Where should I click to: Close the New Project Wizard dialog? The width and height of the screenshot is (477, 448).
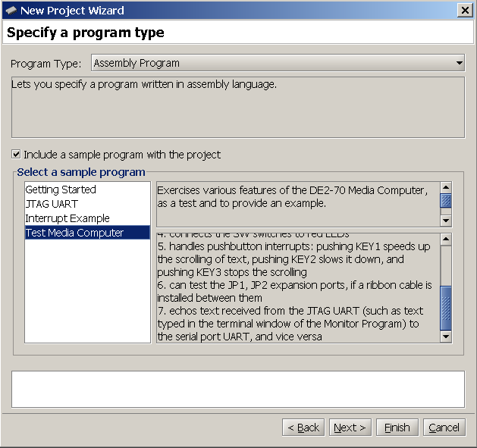465,11
